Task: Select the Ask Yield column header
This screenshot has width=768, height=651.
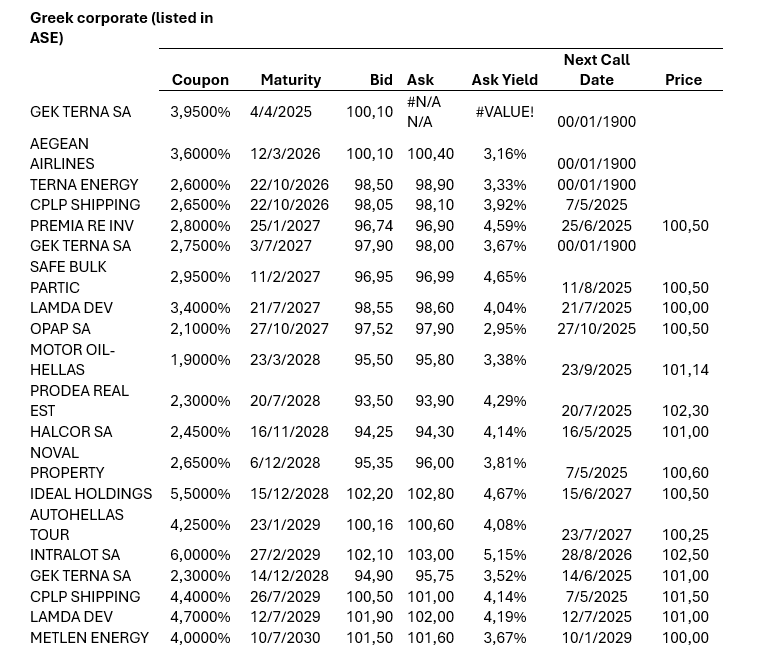Action: pyautogui.click(x=504, y=80)
